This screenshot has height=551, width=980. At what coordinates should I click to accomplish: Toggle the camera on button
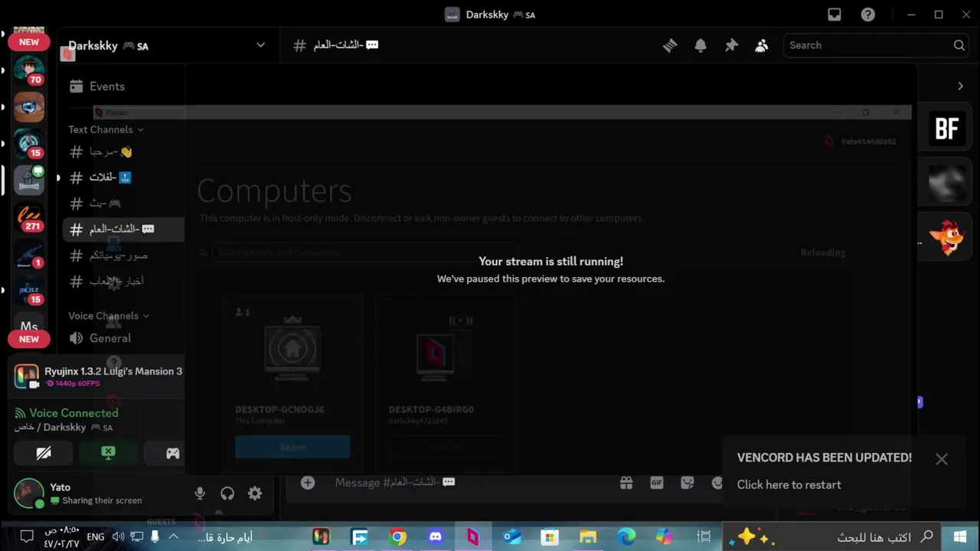[44, 453]
